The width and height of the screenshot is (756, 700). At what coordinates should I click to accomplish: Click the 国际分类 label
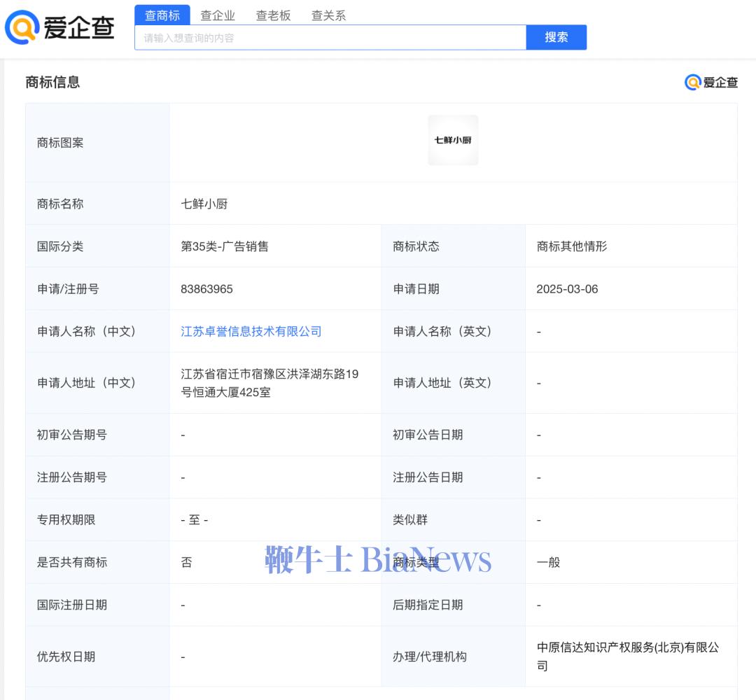click(x=60, y=246)
